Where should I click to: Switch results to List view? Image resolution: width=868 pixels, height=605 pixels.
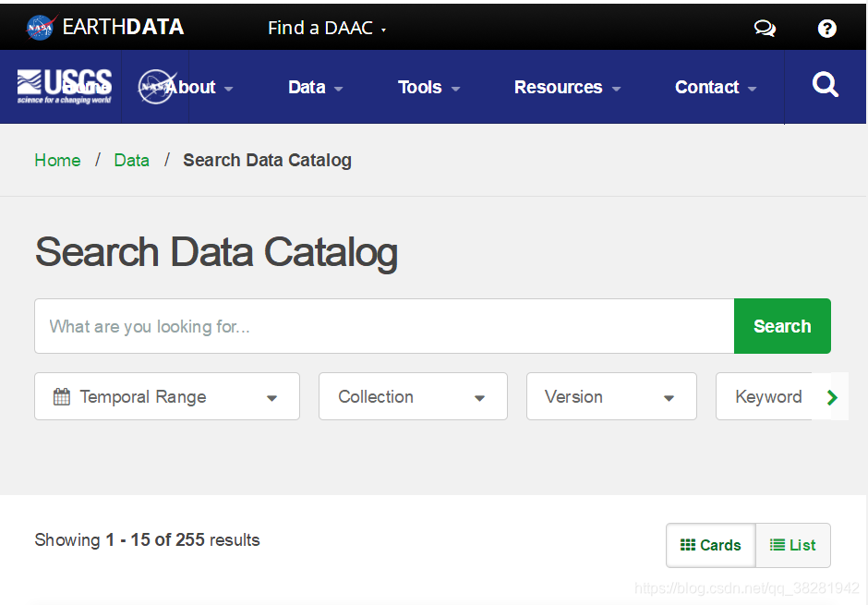pyautogui.click(x=793, y=545)
